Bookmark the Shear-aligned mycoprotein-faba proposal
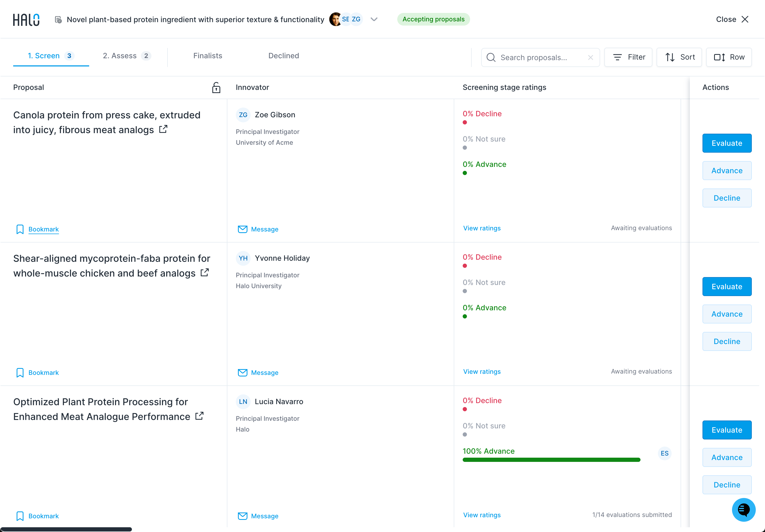Screen dimensions: 765x532 pos(37,373)
